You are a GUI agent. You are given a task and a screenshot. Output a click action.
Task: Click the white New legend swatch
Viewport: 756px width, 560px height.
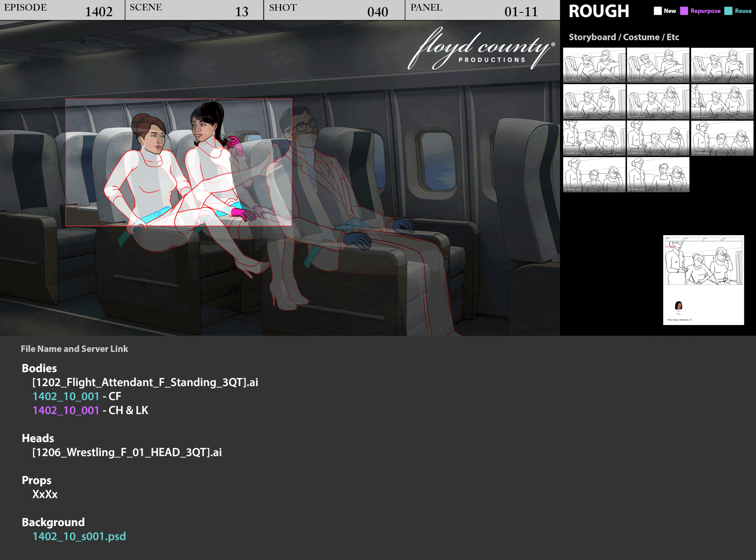(658, 11)
